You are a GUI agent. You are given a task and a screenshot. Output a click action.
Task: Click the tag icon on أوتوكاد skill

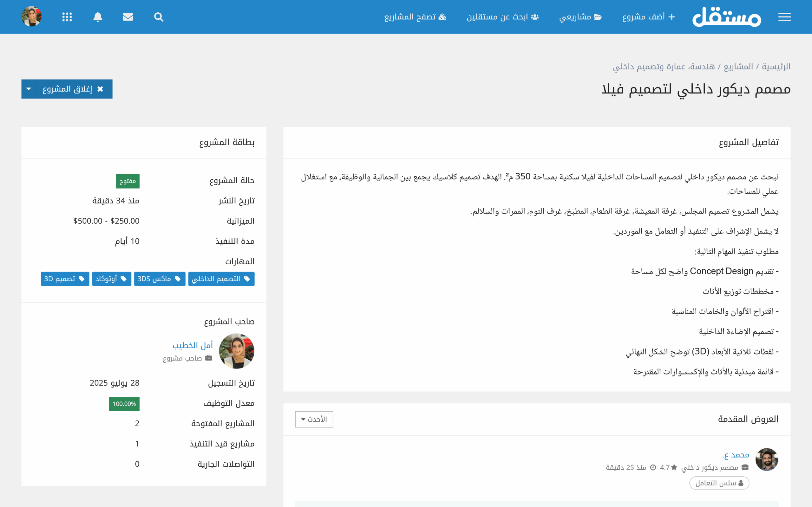pos(123,279)
